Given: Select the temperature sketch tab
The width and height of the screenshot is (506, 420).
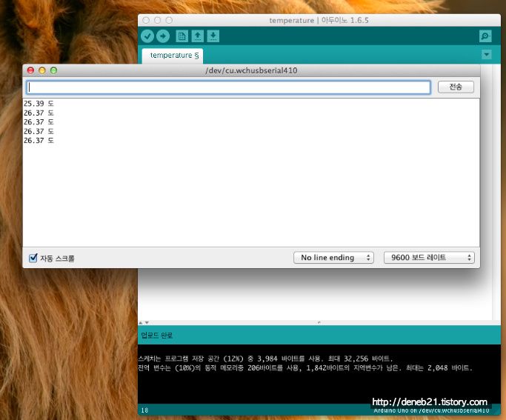Looking at the screenshot, I should click(173, 56).
